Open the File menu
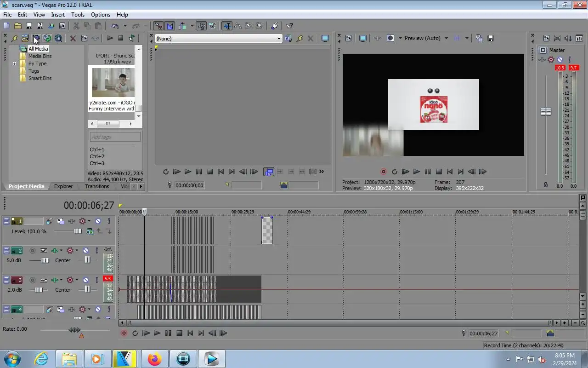Screen dimensions: 588x368 click(7, 15)
